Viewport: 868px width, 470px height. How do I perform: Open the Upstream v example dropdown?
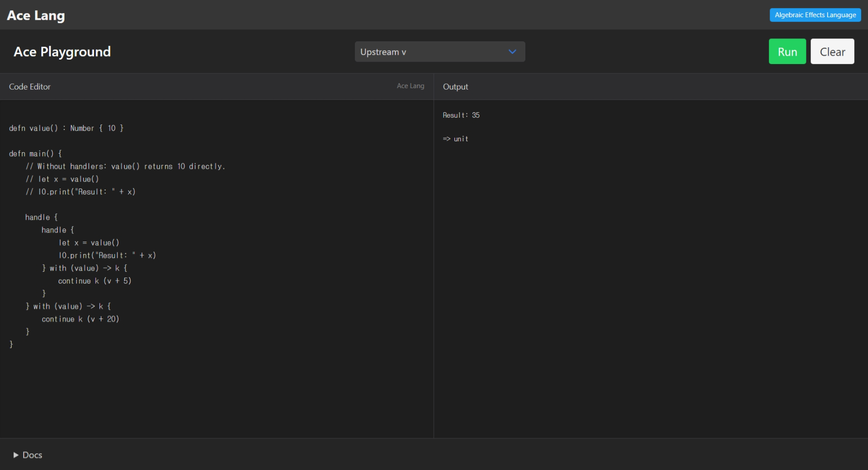coord(440,52)
